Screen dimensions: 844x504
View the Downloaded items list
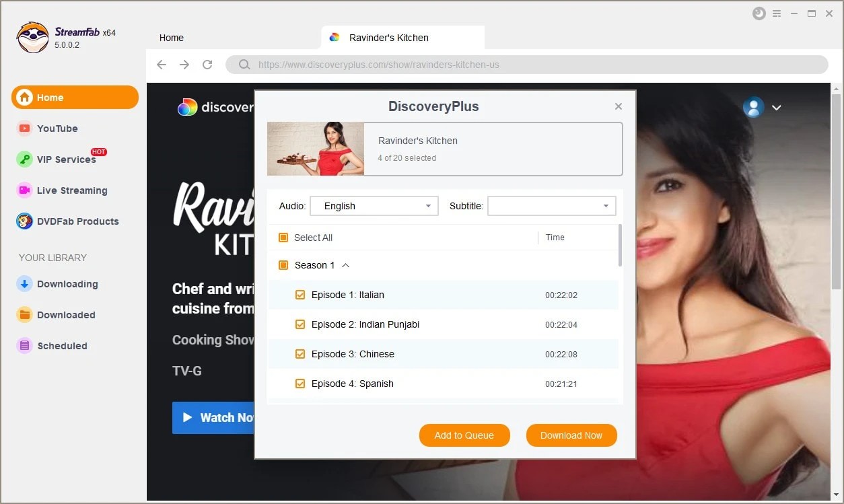coord(65,314)
